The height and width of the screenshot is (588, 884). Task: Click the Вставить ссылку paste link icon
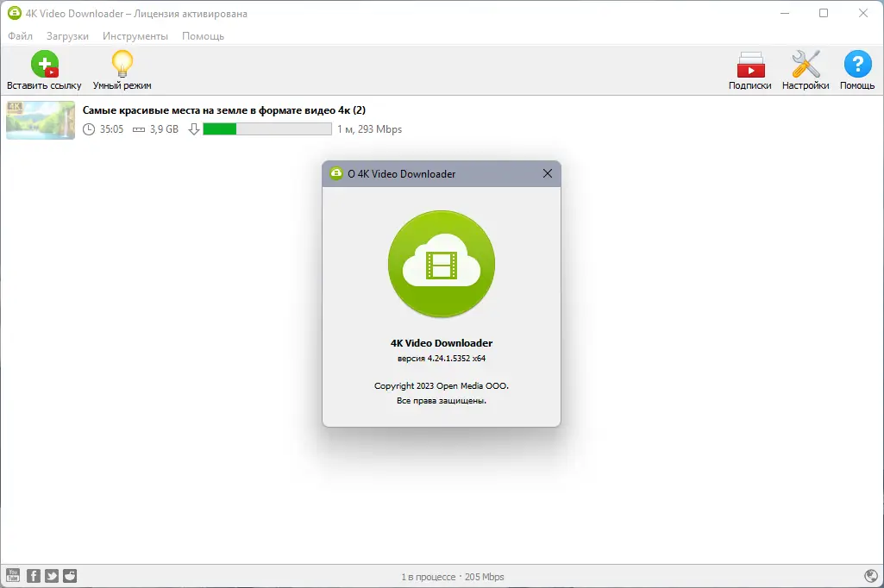[45, 64]
